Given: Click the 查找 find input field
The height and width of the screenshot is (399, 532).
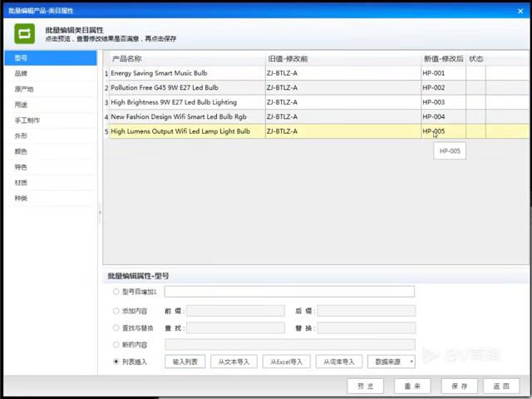Looking at the screenshot, I should click(x=235, y=328).
